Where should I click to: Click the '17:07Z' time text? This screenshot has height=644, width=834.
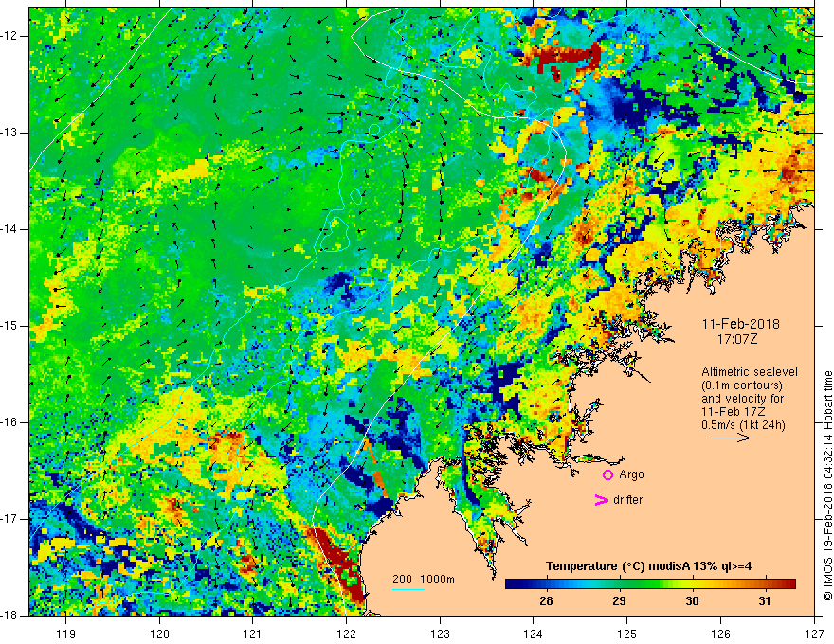pos(736,339)
